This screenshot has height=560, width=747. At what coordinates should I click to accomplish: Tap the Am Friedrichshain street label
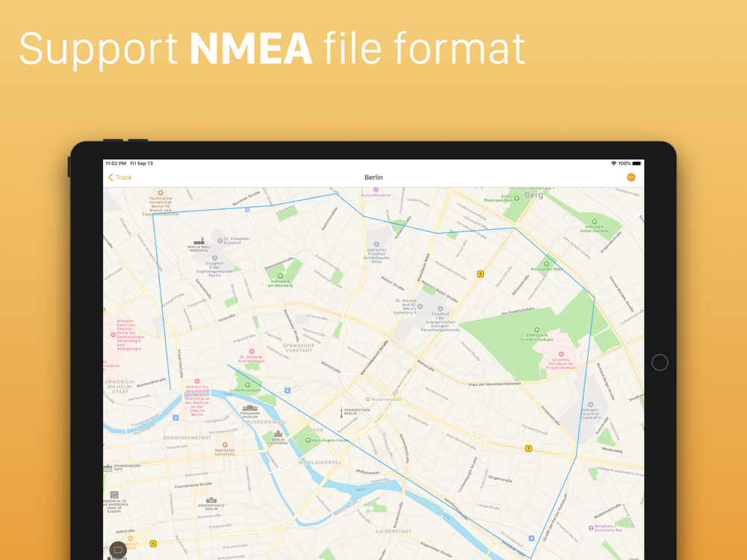pyautogui.click(x=518, y=311)
